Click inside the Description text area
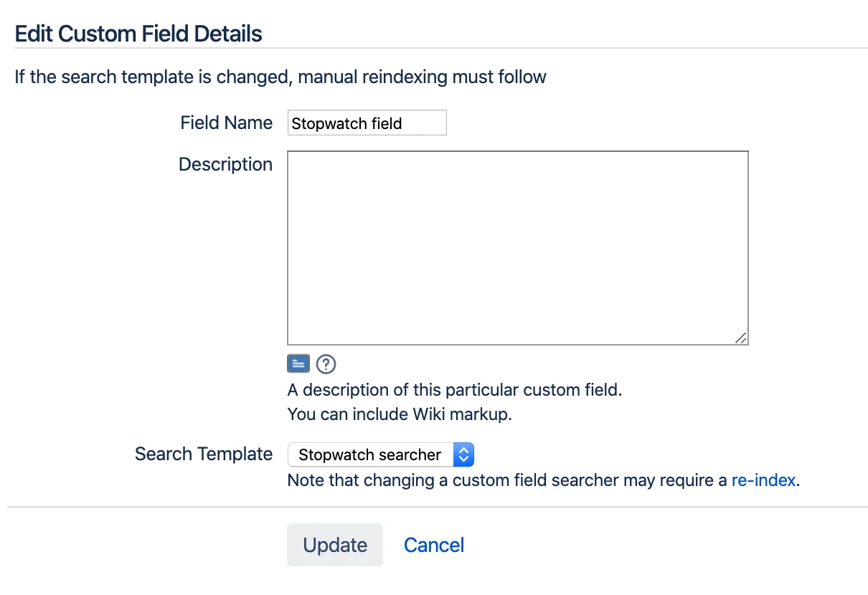Image resolution: width=868 pixels, height=595 pixels. (518, 248)
